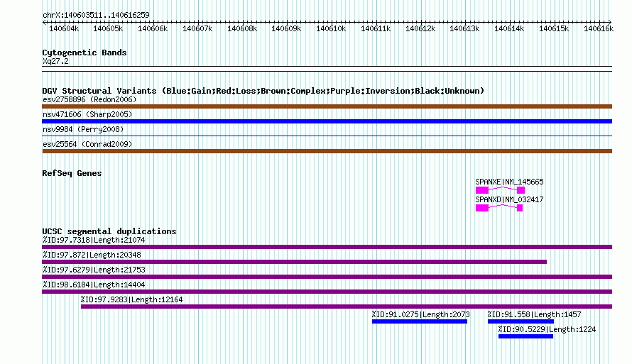
Task: Click the nsv9984 (Perry2008) variant label
Action: (x=83, y=129)
